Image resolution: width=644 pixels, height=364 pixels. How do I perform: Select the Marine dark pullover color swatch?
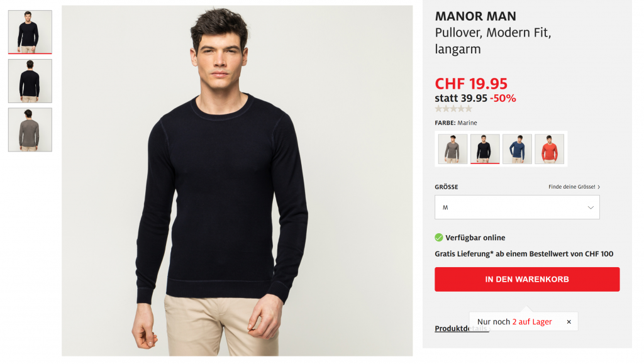tap(485, 149)
